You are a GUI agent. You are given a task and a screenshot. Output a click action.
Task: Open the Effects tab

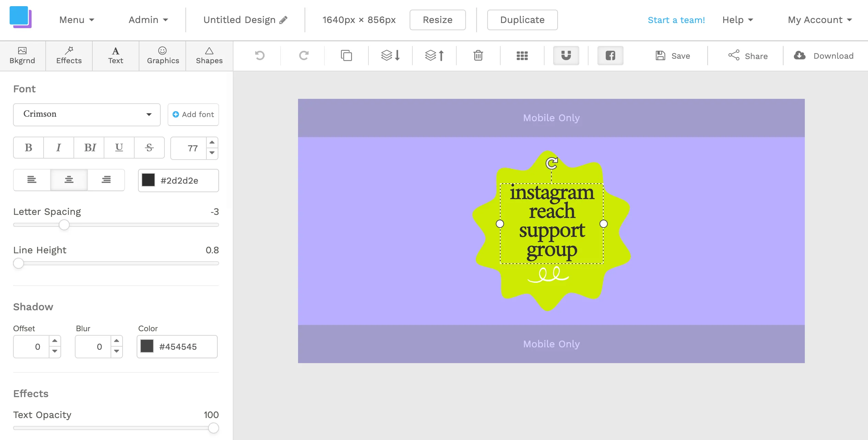tap(69, 56)
